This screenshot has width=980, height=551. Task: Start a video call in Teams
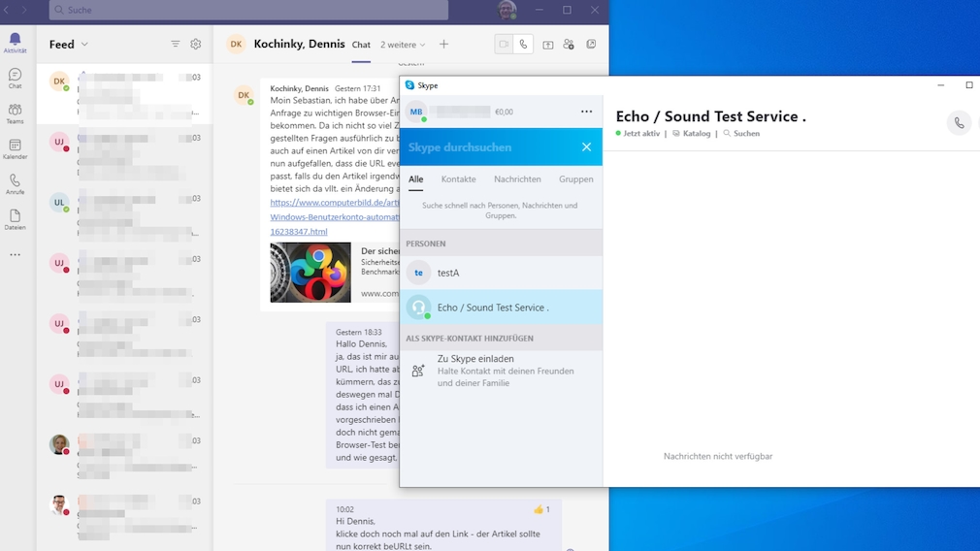504,45
